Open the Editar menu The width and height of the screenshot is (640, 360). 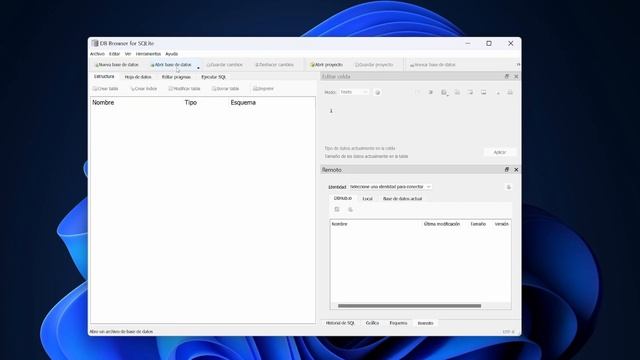click(x=114, y=54)
